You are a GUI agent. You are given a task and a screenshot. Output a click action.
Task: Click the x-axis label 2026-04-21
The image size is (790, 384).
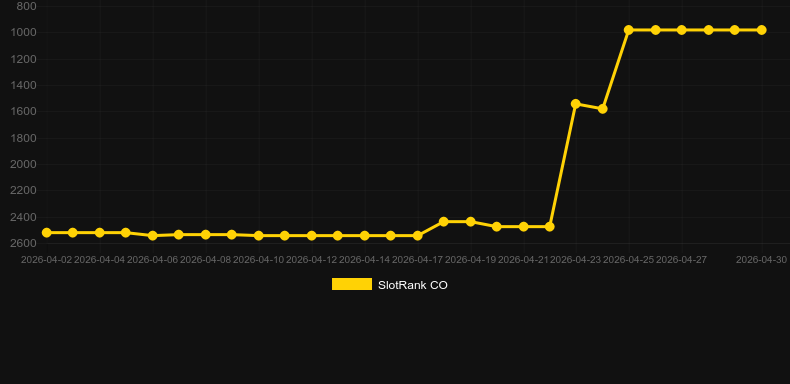coord(523,260)
